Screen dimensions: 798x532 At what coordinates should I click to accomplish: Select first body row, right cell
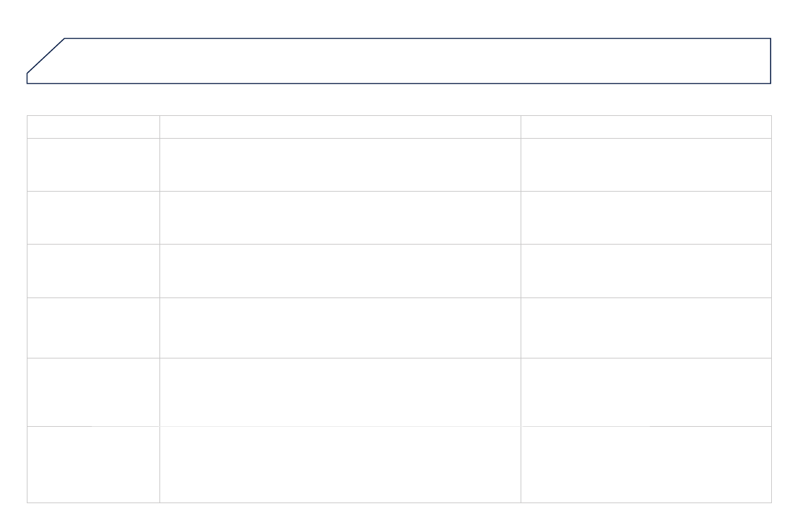[646, 165]
